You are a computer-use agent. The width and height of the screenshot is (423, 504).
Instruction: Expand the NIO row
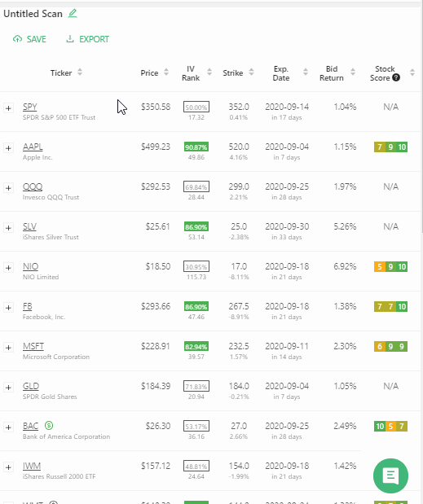tap(9, 267)
